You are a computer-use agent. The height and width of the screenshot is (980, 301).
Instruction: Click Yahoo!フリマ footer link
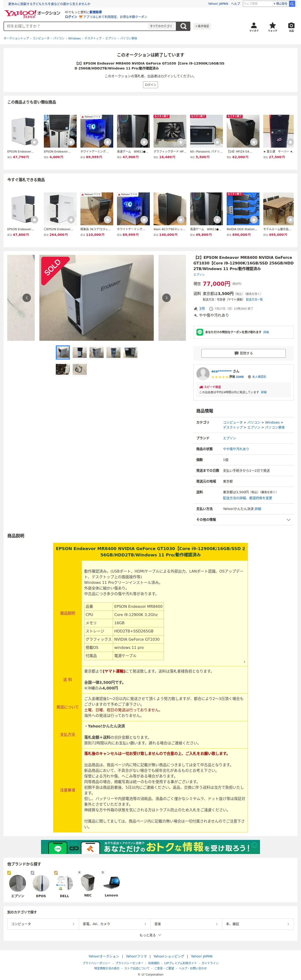(x=136, y=956)
